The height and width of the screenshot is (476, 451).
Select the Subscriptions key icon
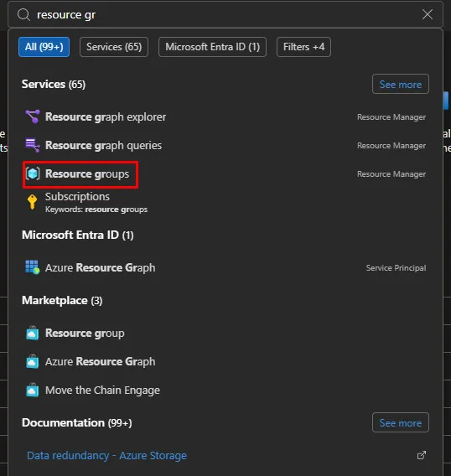click(33, 202)
